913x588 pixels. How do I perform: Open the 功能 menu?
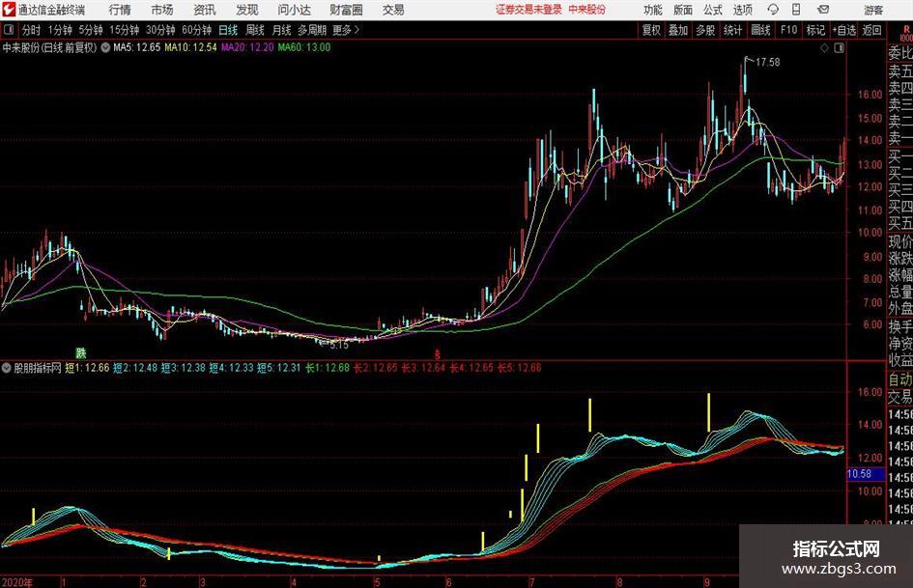pyautogui.click(x=653, y=10)
